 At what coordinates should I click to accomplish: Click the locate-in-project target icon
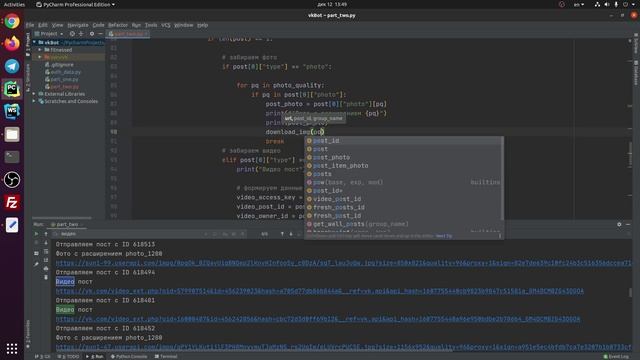point(72,34)
